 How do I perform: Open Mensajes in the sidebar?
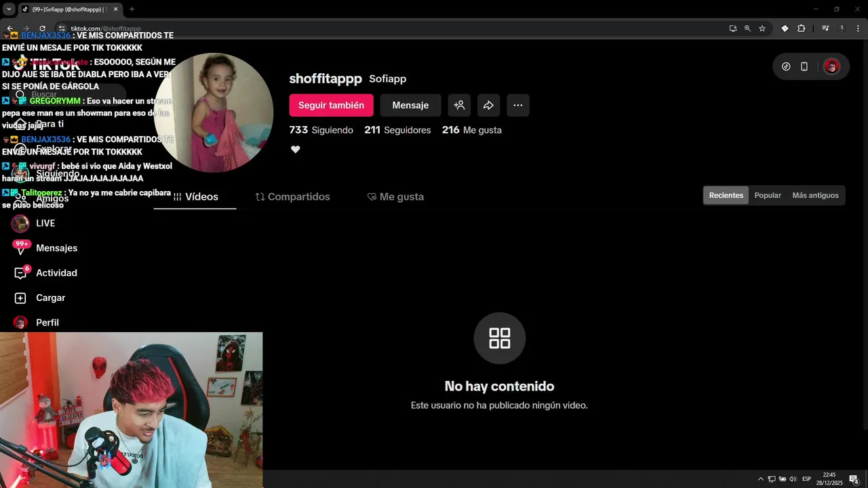[56, 248]
